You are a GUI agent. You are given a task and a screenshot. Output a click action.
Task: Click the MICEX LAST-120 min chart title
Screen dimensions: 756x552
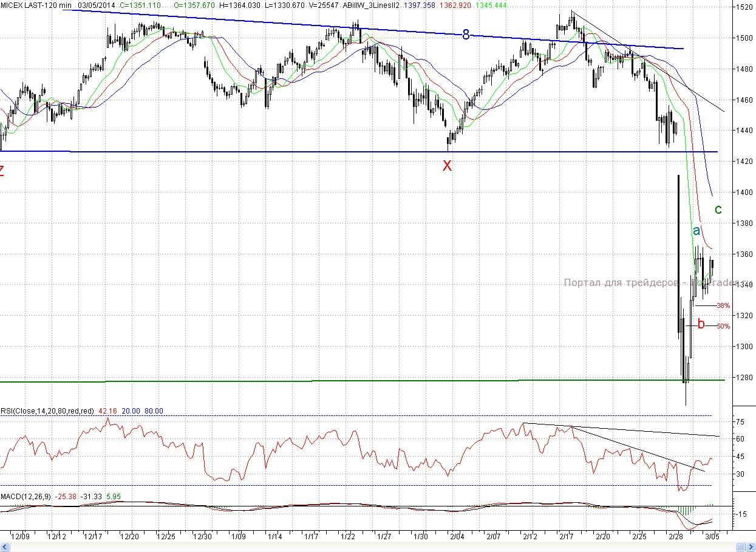point(36,5)
